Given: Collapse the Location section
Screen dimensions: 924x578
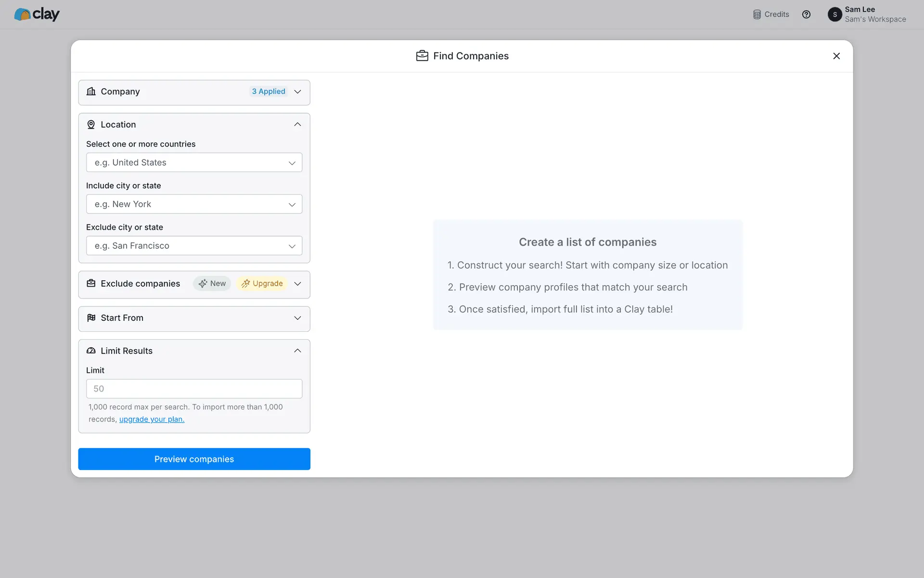Looking at the screenshot, I should (x=297, y=125).
